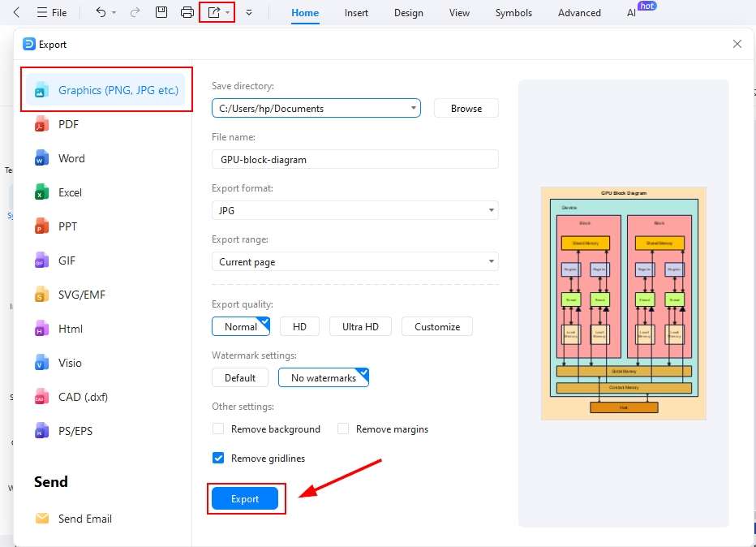Select the Excel export option
756x547 pixels.
point(70,192)
